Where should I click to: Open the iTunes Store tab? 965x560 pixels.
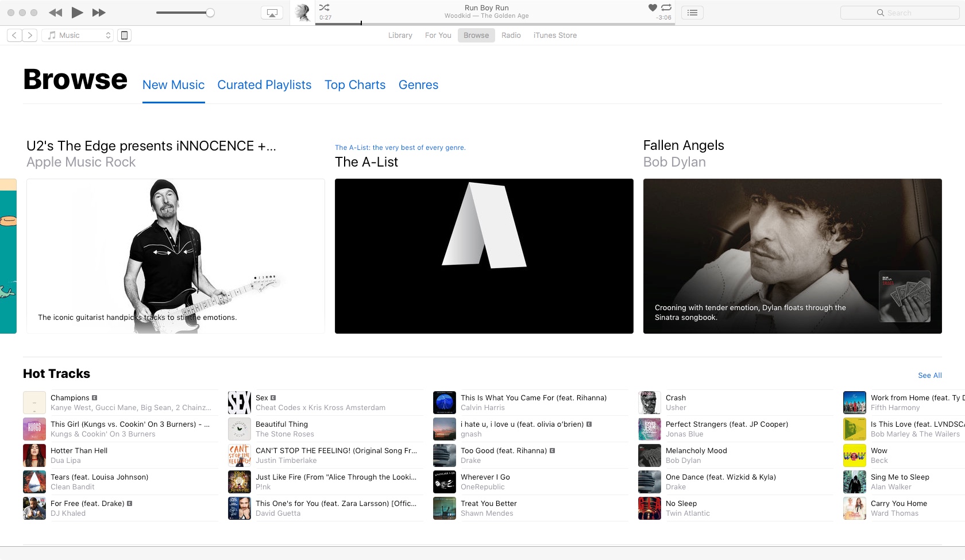click(555, 36)
